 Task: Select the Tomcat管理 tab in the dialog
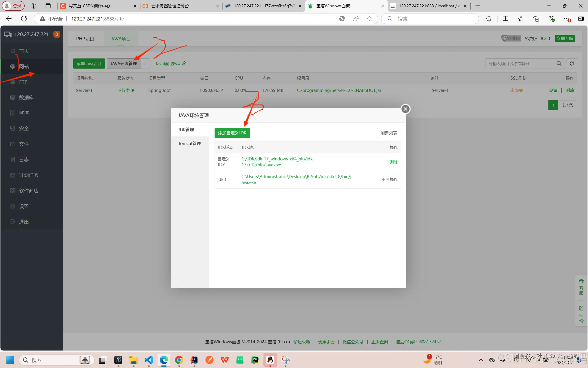click(189, 143)
